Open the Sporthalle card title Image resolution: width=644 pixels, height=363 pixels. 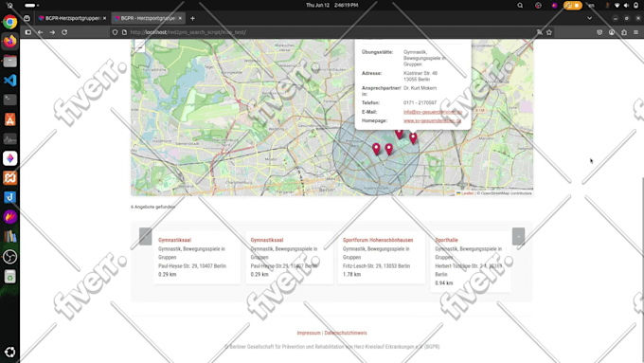446,240
